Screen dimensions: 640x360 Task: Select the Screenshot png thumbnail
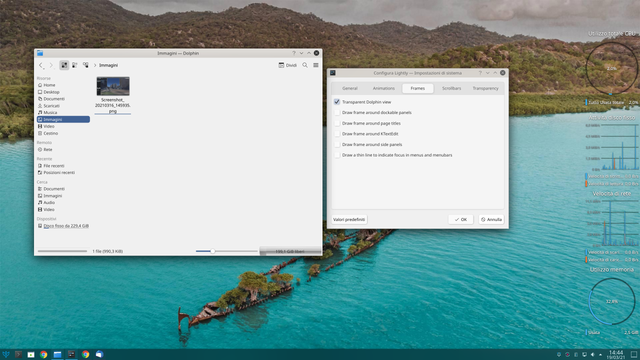tap(113, 86)
